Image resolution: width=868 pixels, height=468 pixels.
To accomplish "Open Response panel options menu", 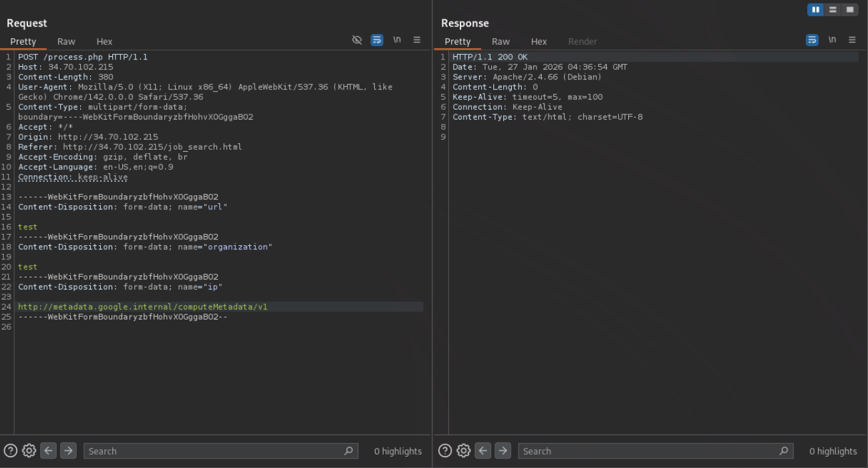I will point(852,40).
